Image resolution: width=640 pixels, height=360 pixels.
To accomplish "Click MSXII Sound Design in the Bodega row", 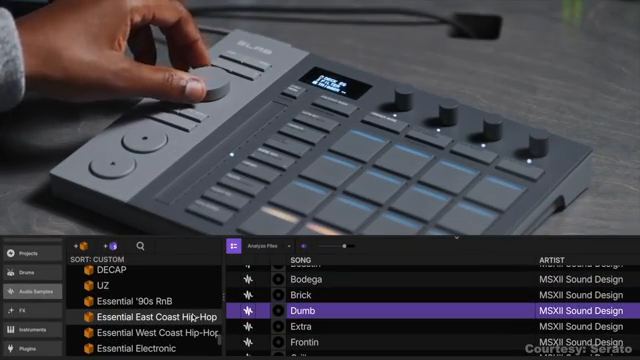I will (581, 280).
